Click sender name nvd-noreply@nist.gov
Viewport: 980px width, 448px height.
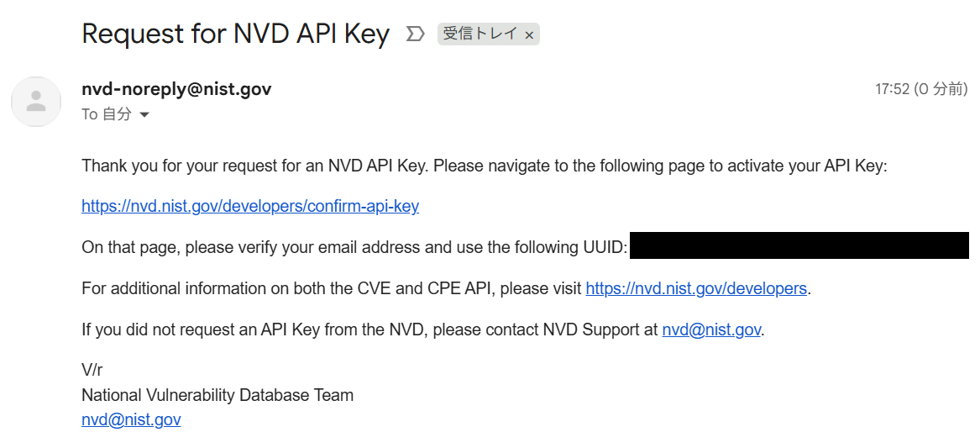click(x=176, y=89)
